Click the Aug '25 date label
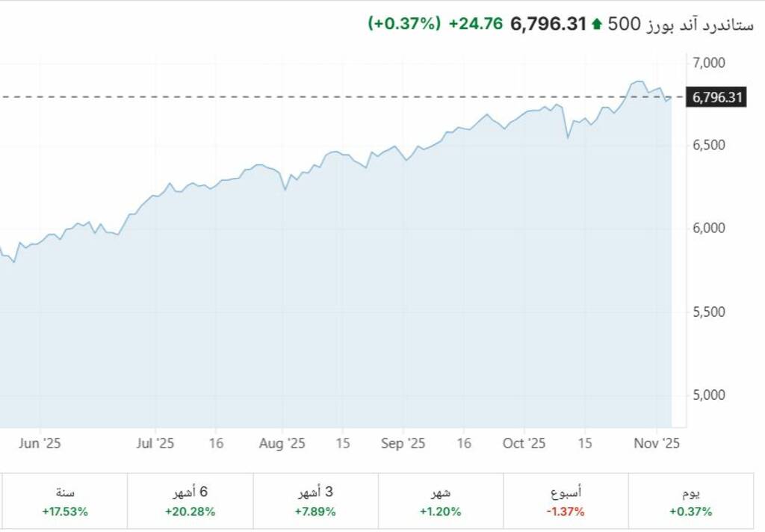 (282, 443)
